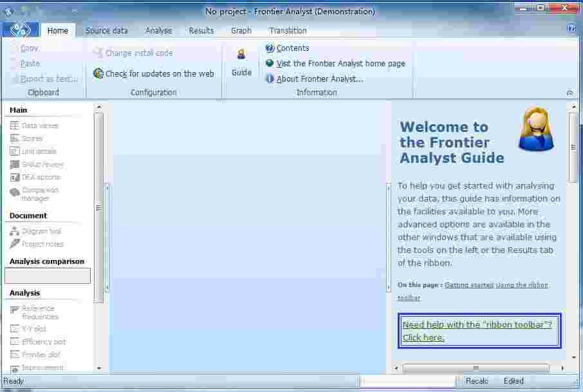Open the Results ribbon tab

click(x=201, y=30)
